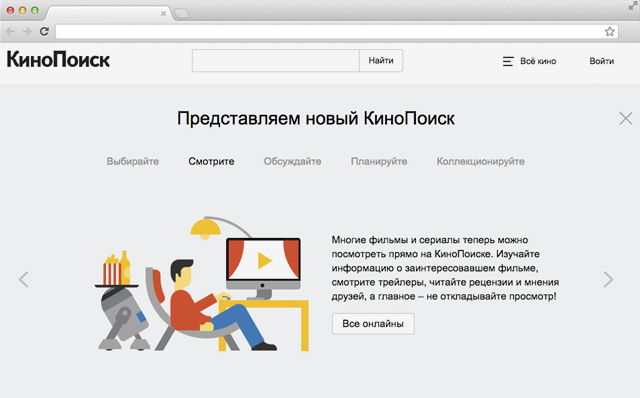Close the current browser tab
Image resolution: width=640 pixels, height=398 pixels.
coord(163,13)
